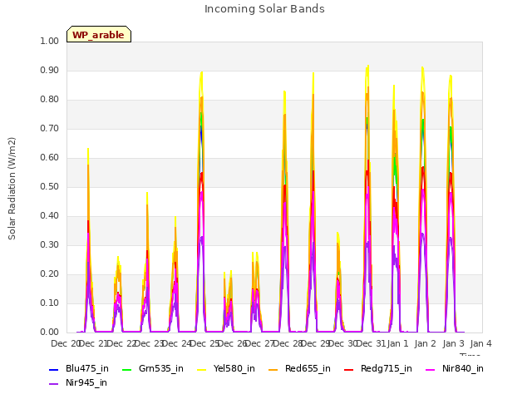Click the 0.40 y-axis tick label

[49, 216]
